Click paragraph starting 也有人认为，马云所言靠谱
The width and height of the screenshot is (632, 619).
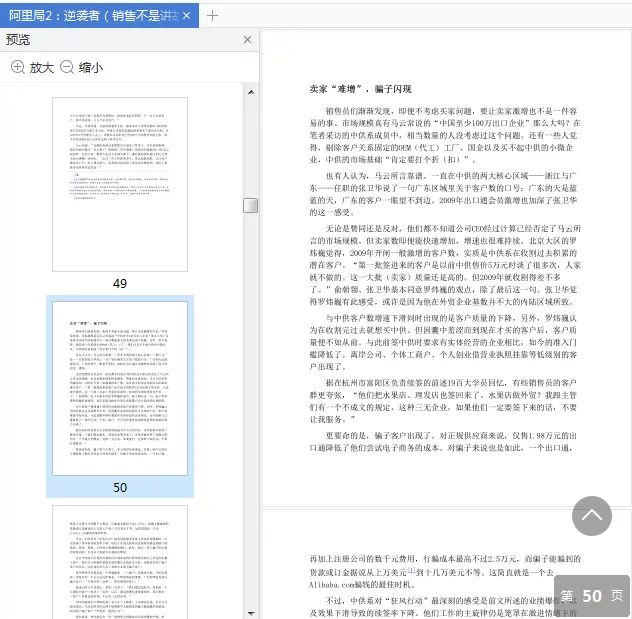point(443,194)
